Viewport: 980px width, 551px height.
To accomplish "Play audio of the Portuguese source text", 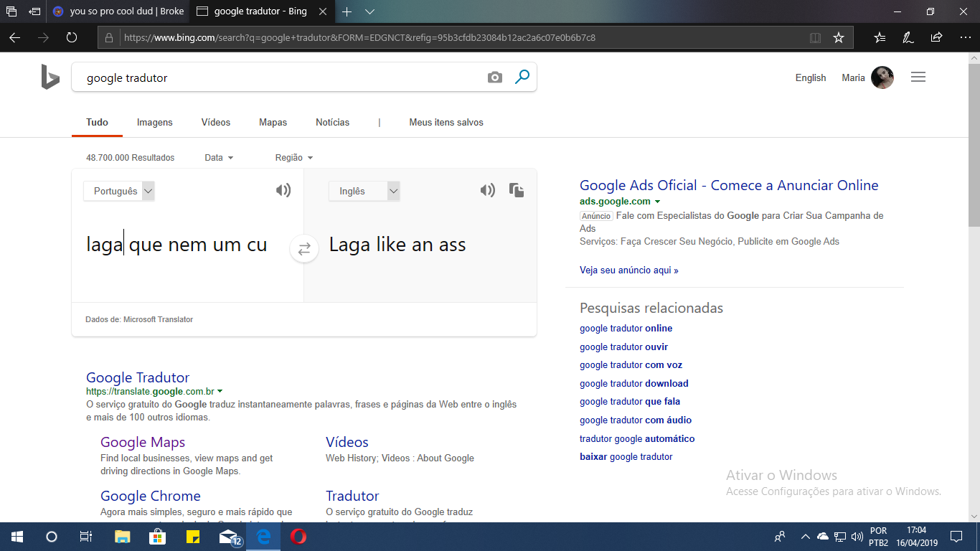I will click(x=283, y=190).
